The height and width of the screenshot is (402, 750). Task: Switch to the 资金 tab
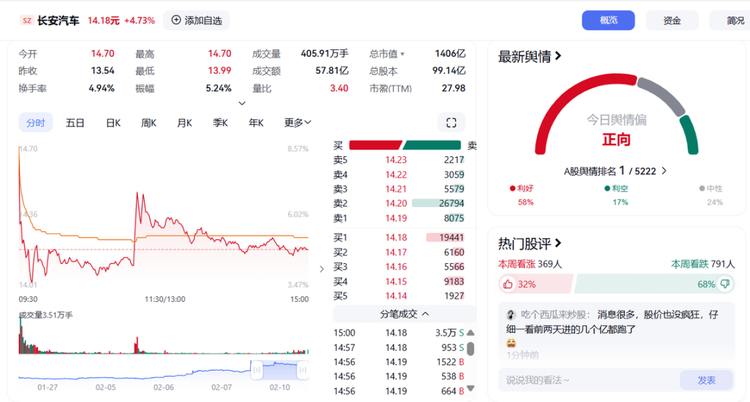[x=672, y=20]
